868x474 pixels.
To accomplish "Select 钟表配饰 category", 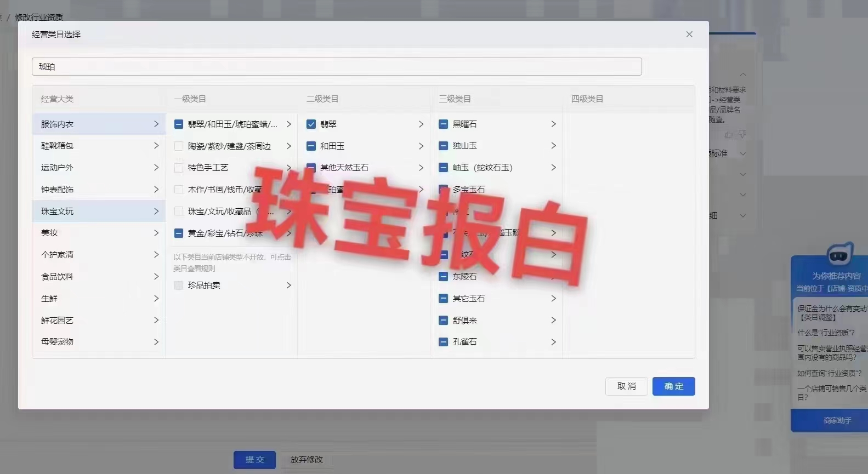I will tap(99, 189).
